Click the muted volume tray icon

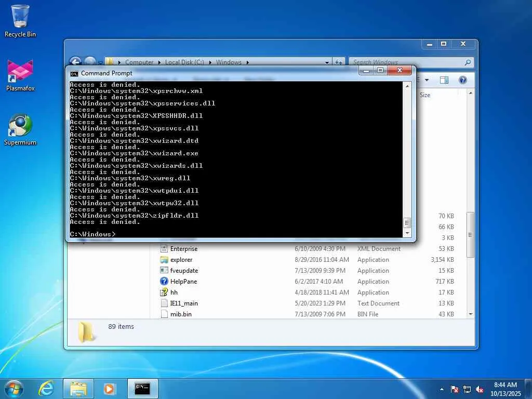click(x=480, y=389)
